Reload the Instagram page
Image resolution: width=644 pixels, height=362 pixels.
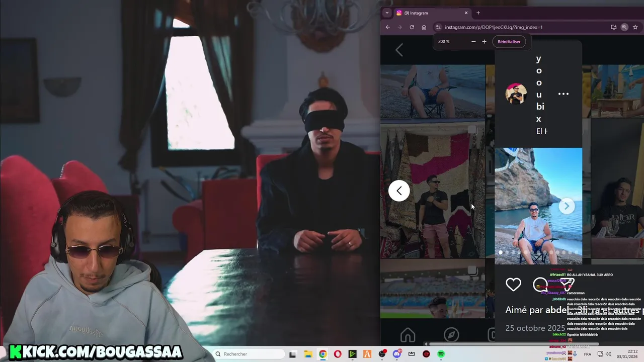pos(412,27)
